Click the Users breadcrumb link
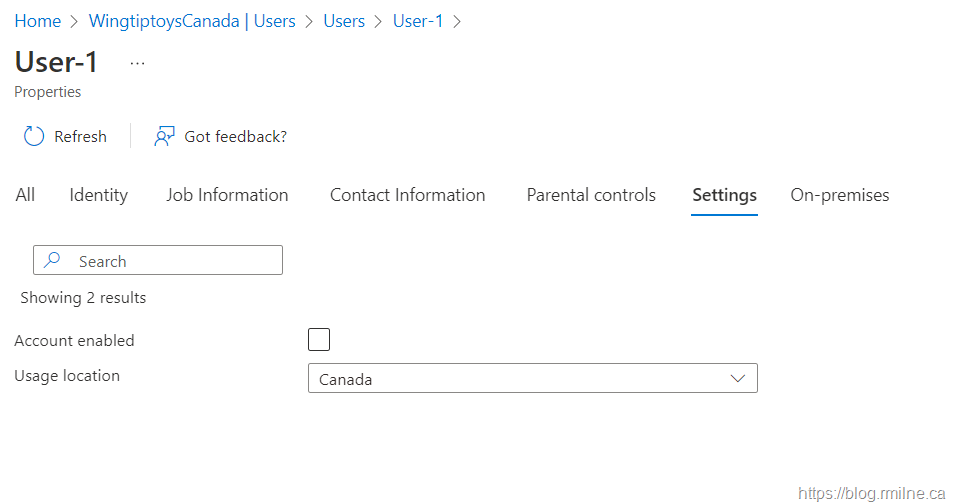Viewport: 954px width, 504px height. [344, 21]
